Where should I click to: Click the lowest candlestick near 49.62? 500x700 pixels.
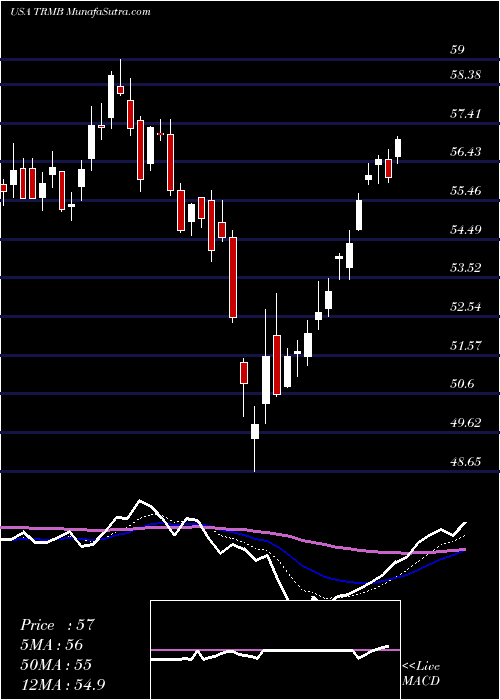(x=255, y=431)
